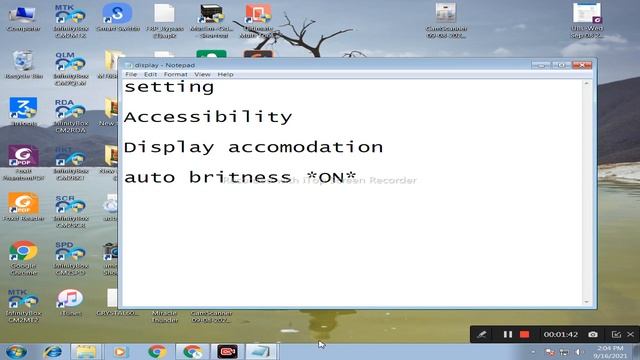The image size is (640, 360).
Task: Pause the screen recording
Action: tap(507, 334)
